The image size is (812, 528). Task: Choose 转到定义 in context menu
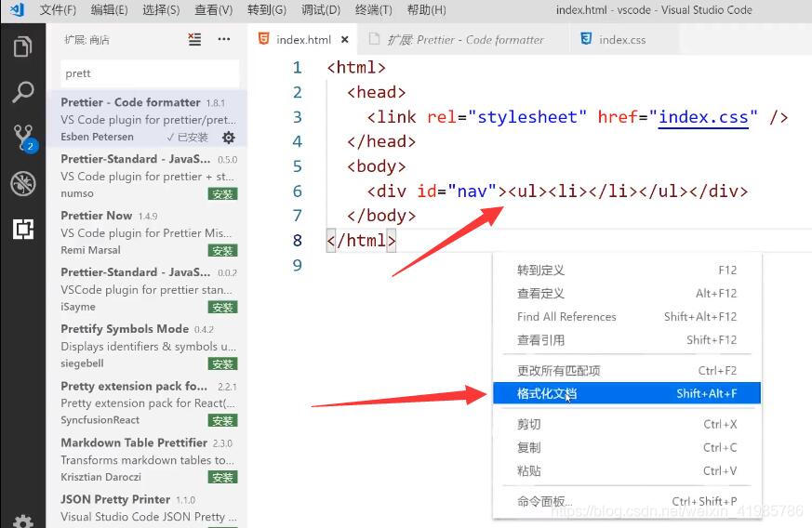[x=627, y=271]
